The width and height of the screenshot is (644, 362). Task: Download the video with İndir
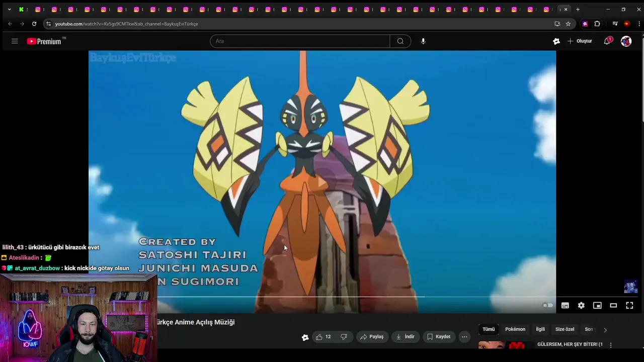point(405,337)
